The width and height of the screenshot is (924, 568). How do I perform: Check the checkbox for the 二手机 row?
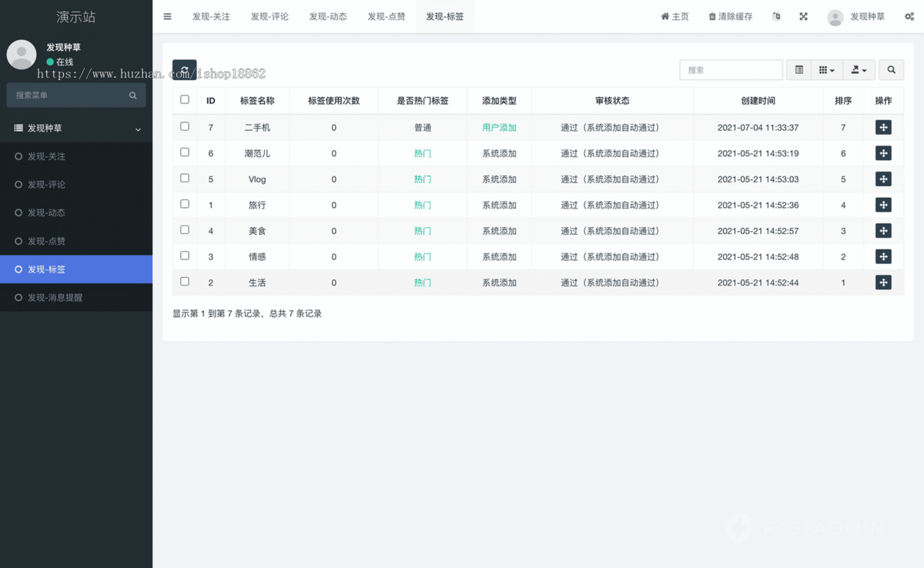(184, 127)
